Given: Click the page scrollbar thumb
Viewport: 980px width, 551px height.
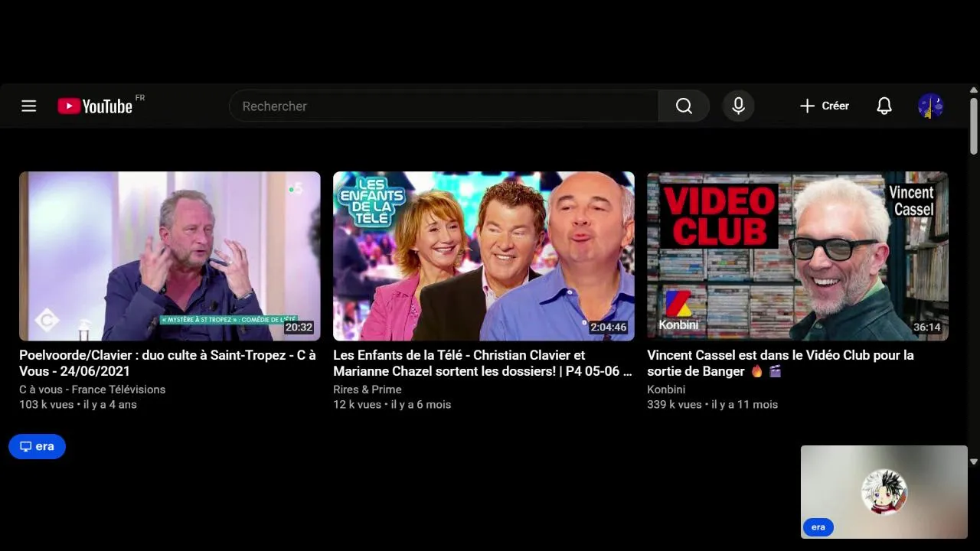Looking at the screenshot, I should [x=974, y=126].
